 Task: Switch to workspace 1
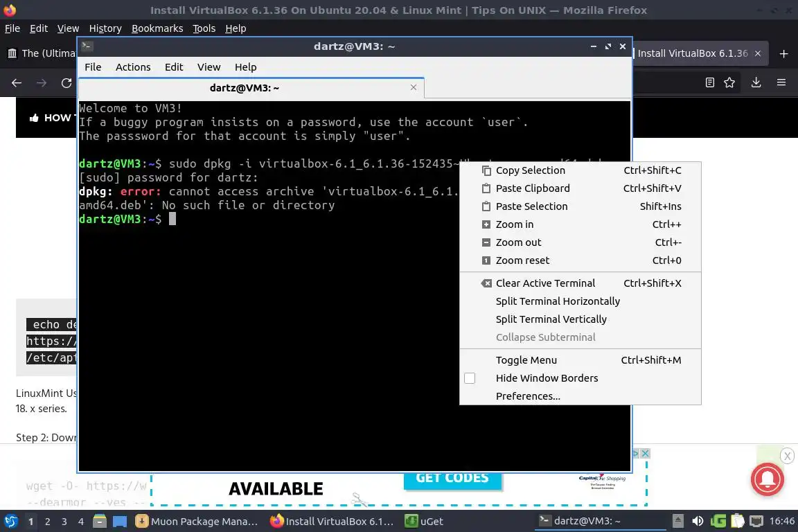click(x=31, y=522)
